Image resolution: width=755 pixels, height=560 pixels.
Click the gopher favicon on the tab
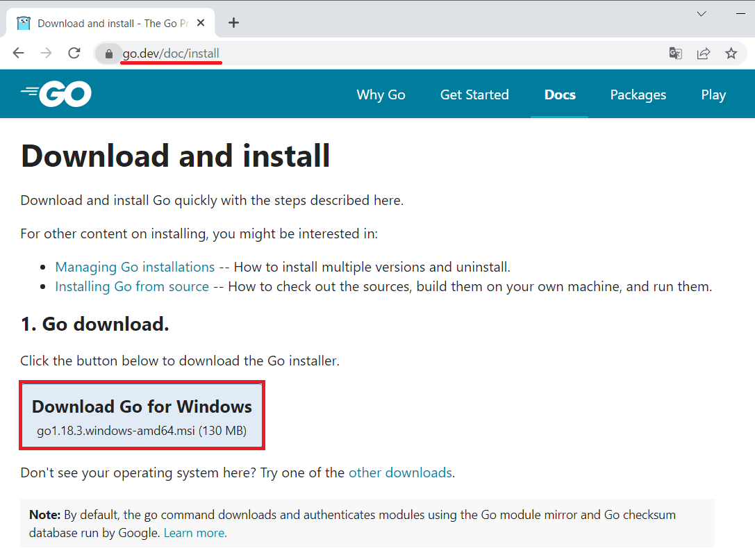(23, 23)
